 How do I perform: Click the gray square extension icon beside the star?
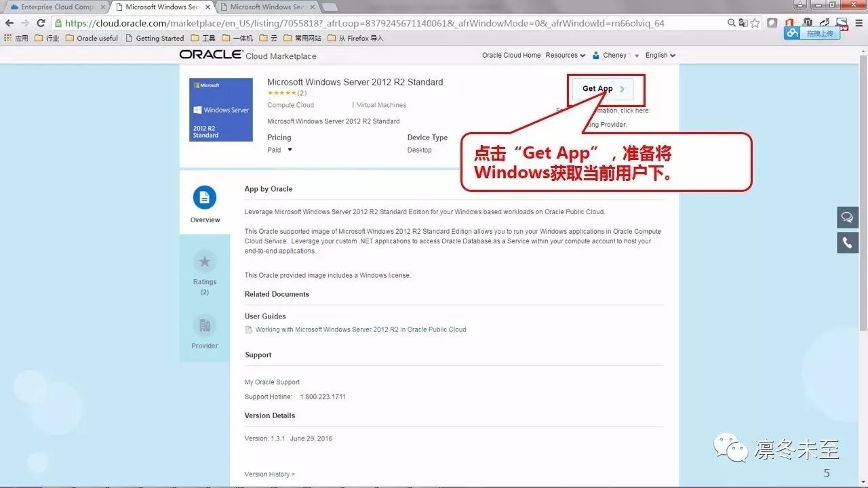click(x=772, y=23)
